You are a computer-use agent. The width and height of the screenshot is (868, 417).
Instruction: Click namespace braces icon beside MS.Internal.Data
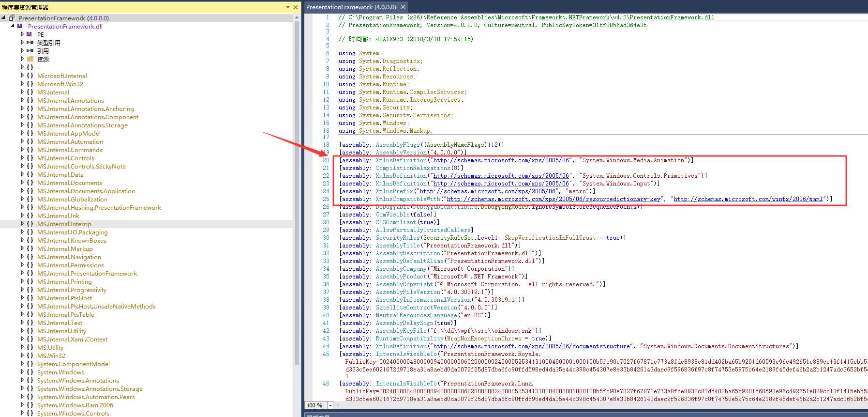coord(30,174)
